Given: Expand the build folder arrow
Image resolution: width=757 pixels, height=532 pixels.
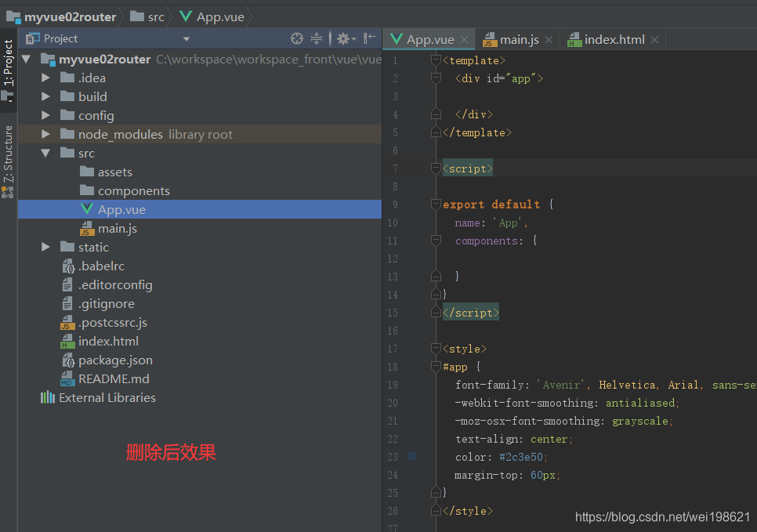Looking at the screenshot, I should coord(45,96).
